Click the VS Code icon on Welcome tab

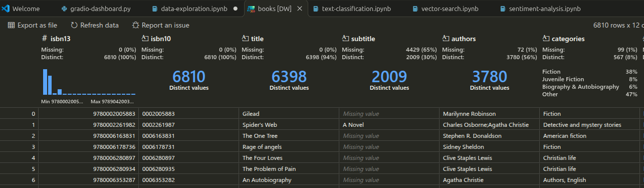pyautogui.click(x=6, y=9)
